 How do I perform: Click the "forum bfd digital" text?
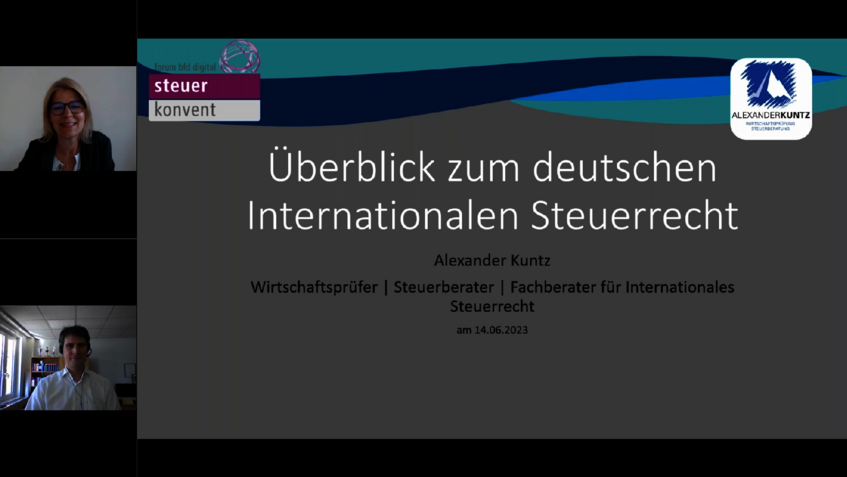pyautogui.click(x=185, y=68)
